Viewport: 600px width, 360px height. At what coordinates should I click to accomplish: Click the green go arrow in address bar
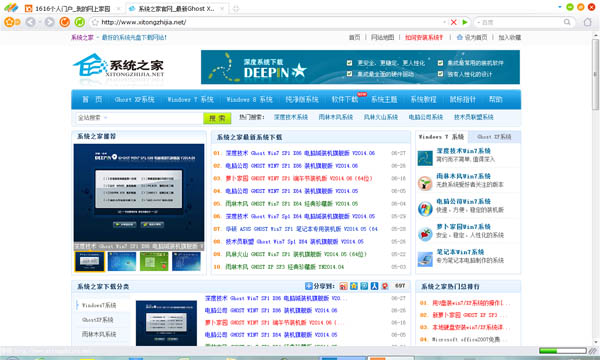tap(465, 22)
